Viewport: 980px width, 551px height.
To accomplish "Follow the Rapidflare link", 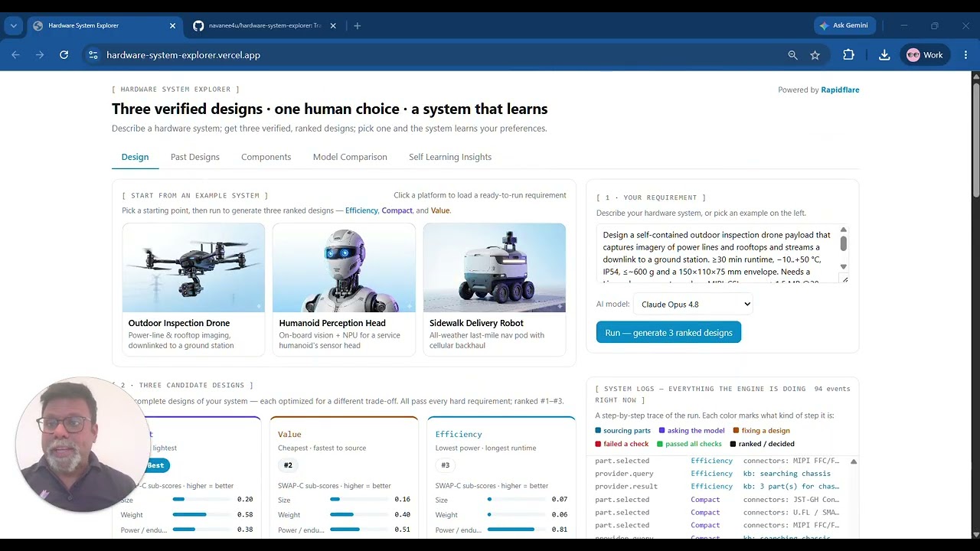I will [840, 90].
